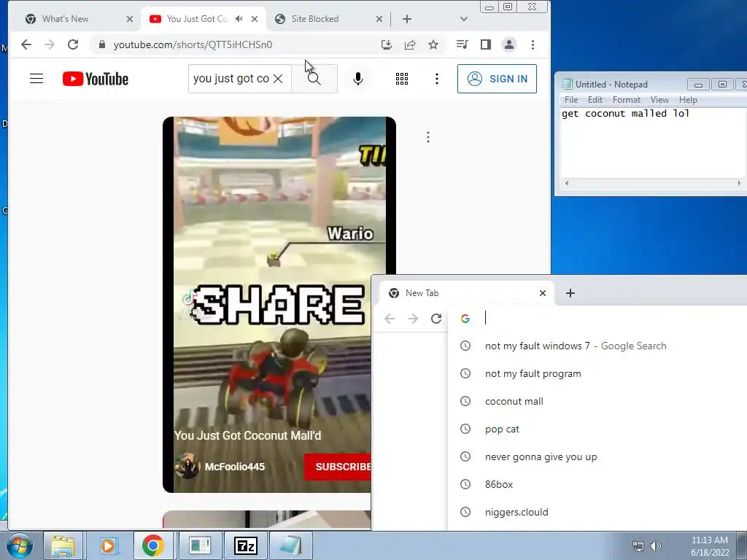Open Chrome side panel
This screenshot has width=747, height=560.
(485, 44)
